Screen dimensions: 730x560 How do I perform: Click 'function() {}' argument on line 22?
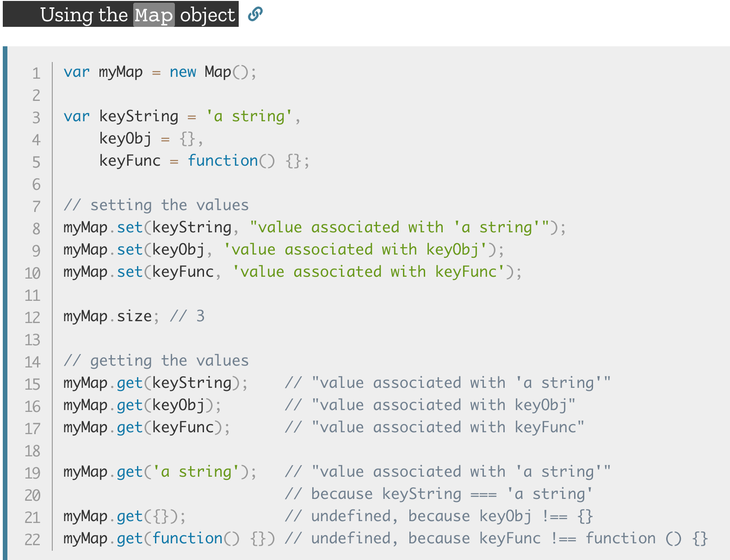210,538
